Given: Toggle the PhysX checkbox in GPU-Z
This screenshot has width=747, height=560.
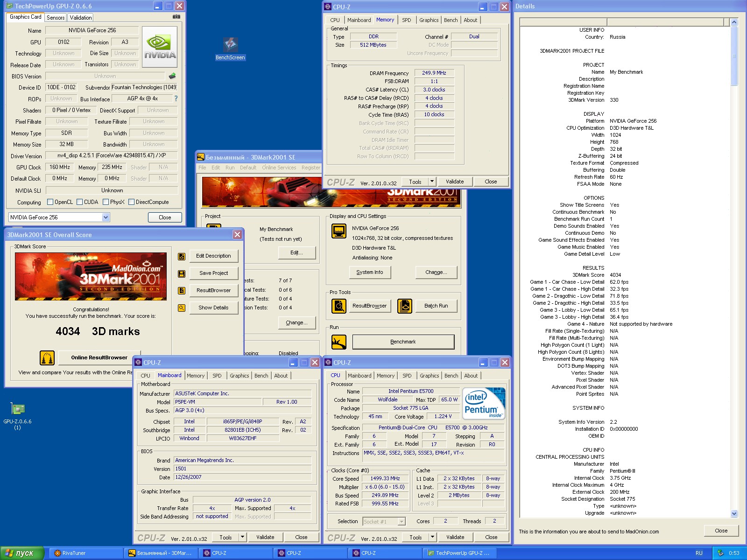Looking at the screenshot, I should tap(106, 202).
